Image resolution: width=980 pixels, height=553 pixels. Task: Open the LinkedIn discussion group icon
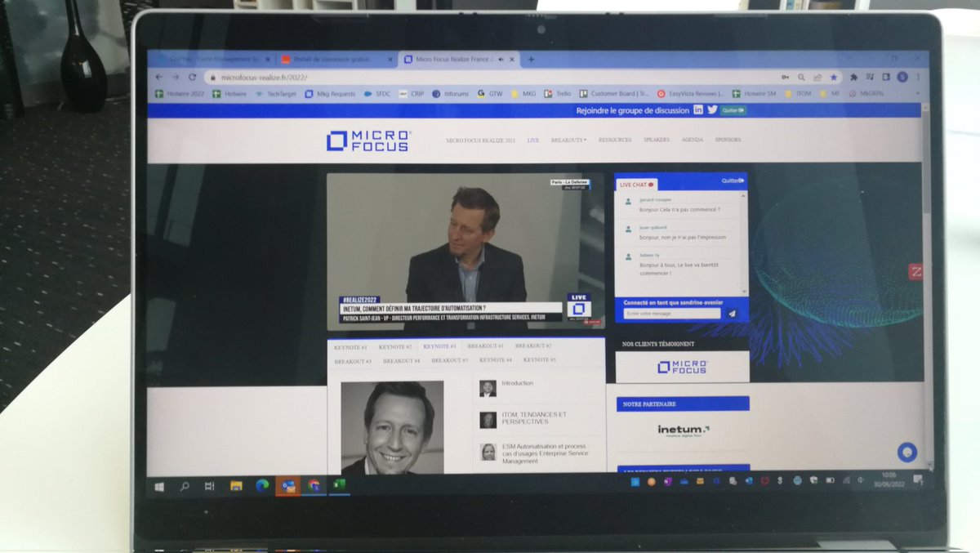699,110
